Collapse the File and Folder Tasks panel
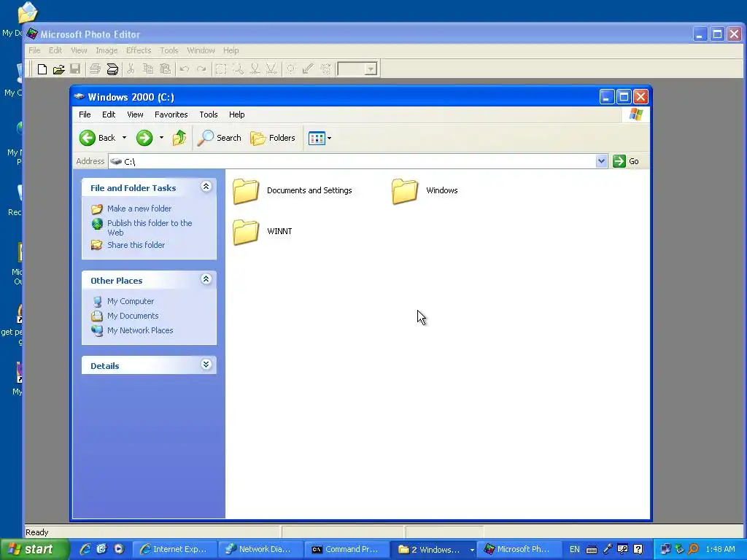This screenshot has width=747, height=560. click(206, 186)
